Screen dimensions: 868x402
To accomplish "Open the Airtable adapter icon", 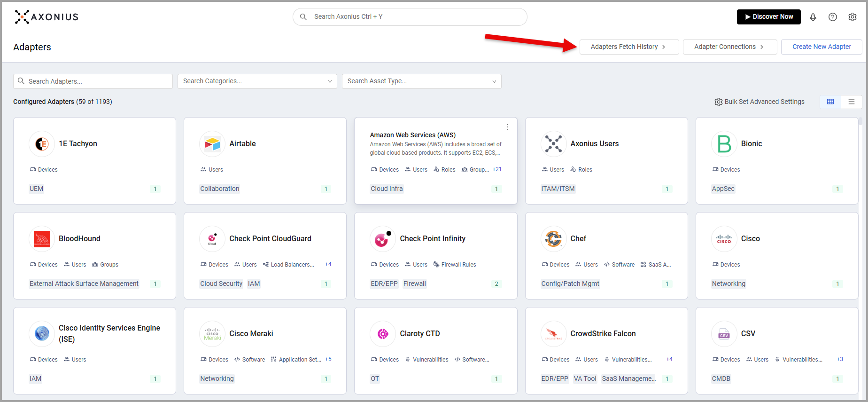I will 212,144.
